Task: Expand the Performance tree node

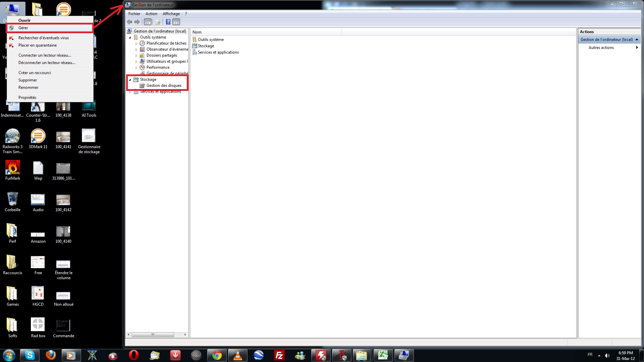Action: point(136,68)
